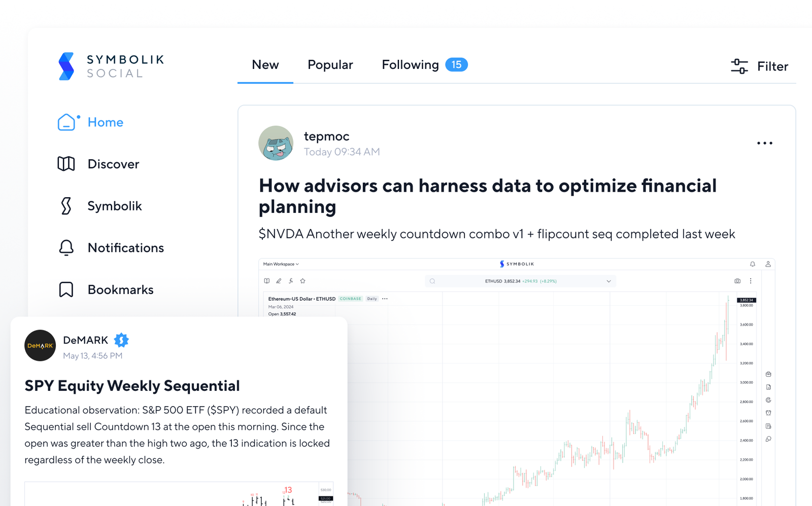Screen dimensions: 812x506
Task: Open the SPY Equity Weekly Sequential post
Action: click(132, 386)
